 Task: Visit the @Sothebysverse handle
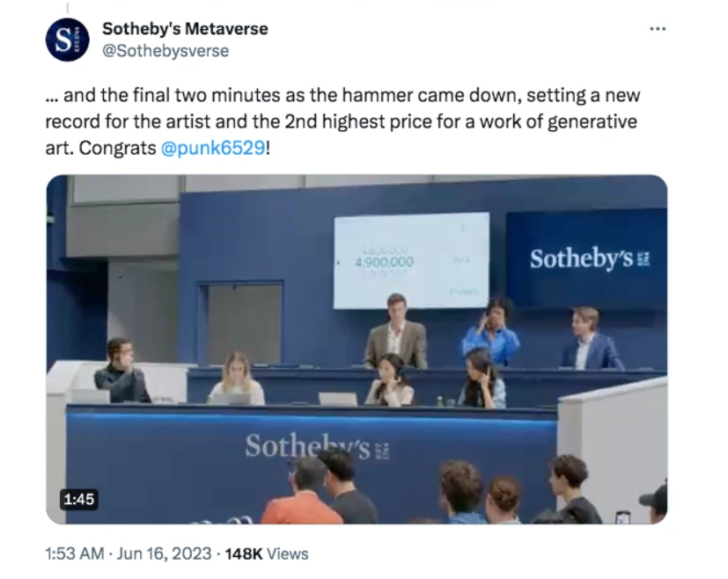(165, 50)
